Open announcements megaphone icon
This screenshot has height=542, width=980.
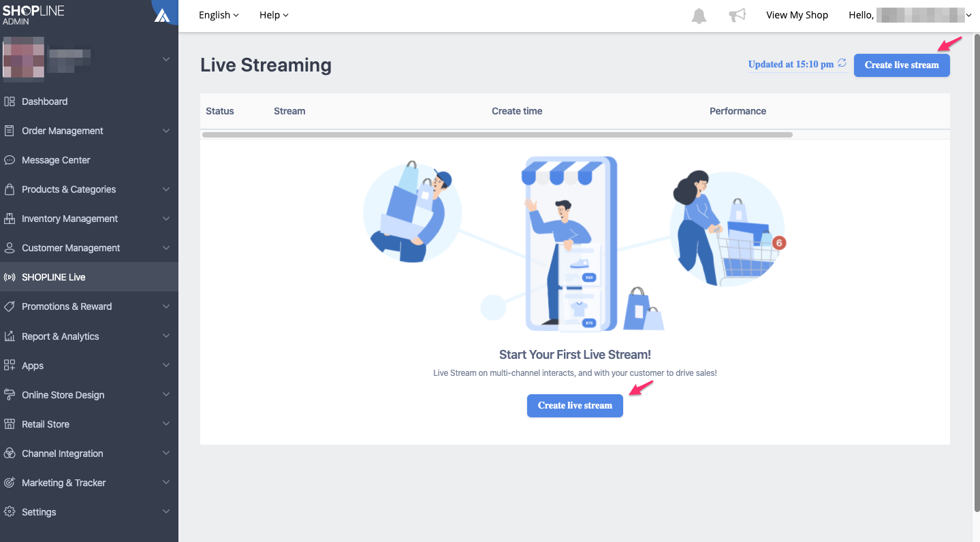[x=737, y=15]
